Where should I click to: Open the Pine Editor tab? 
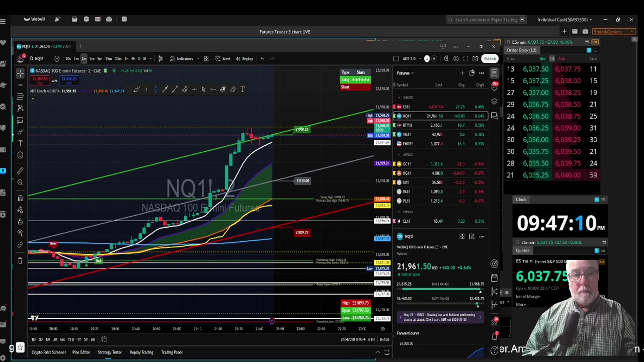81,352
